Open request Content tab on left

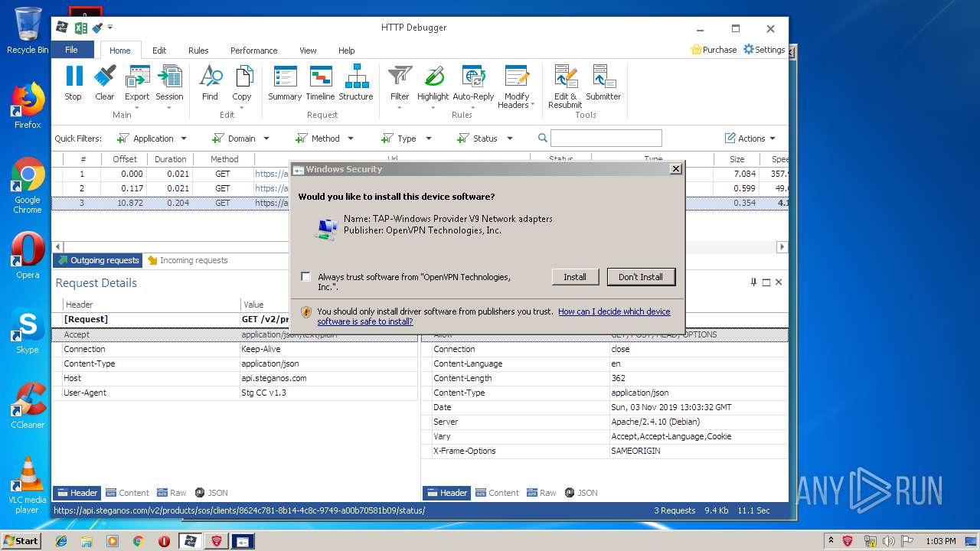pyautogui.click(x=127, y=493)
